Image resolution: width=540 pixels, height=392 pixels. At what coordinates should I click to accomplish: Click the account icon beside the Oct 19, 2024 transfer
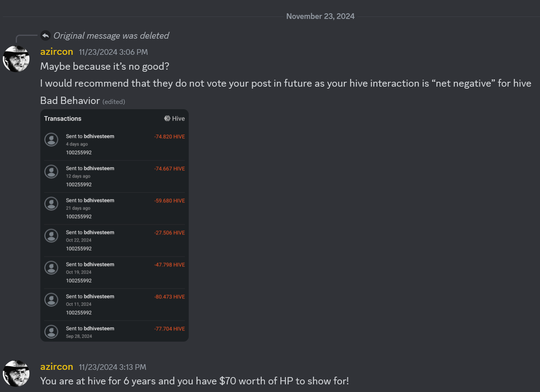tap(51, 268)
